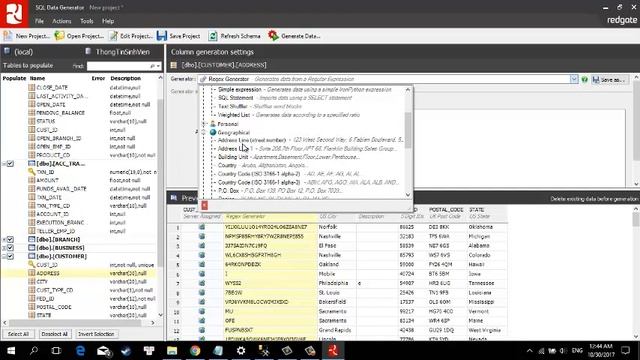Toggle populate checkbox for [dbo].[CUSTOMER]
The width and height of the screenshot is (640, 360).
click(x=10, y=256)
